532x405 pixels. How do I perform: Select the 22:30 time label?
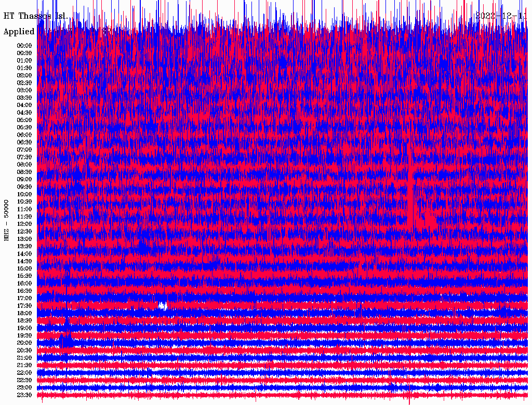tap(24, 380)
